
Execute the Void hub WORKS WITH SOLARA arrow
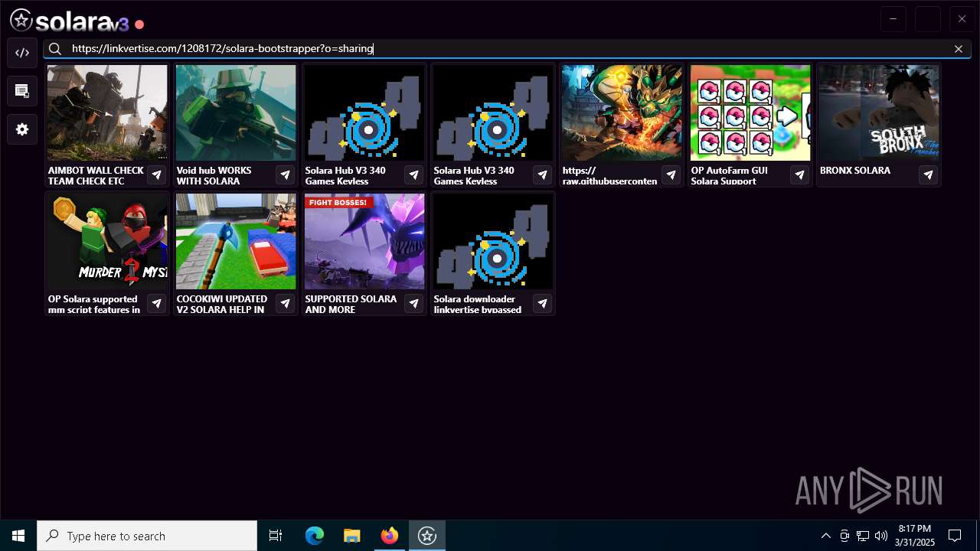286,175
